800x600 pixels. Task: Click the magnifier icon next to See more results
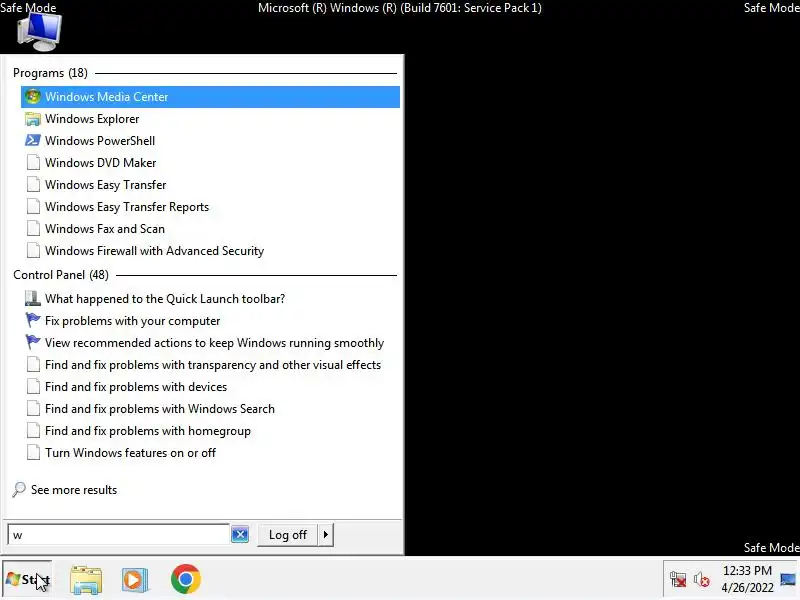pyautogui.click(x=19, y=490)
